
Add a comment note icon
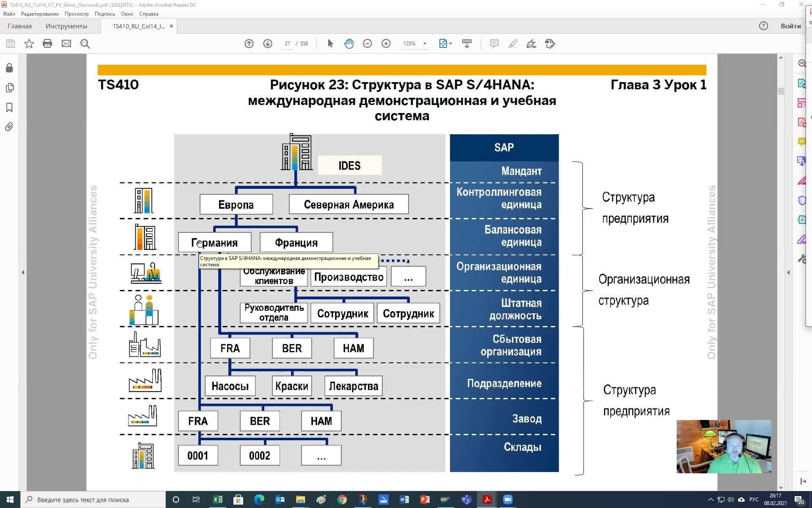494,44
